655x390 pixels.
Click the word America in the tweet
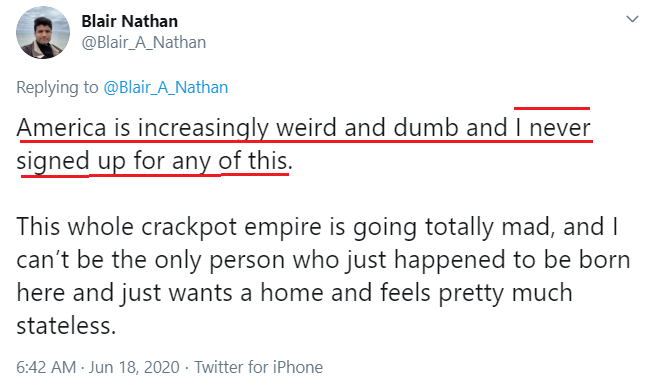click(61, 127)
